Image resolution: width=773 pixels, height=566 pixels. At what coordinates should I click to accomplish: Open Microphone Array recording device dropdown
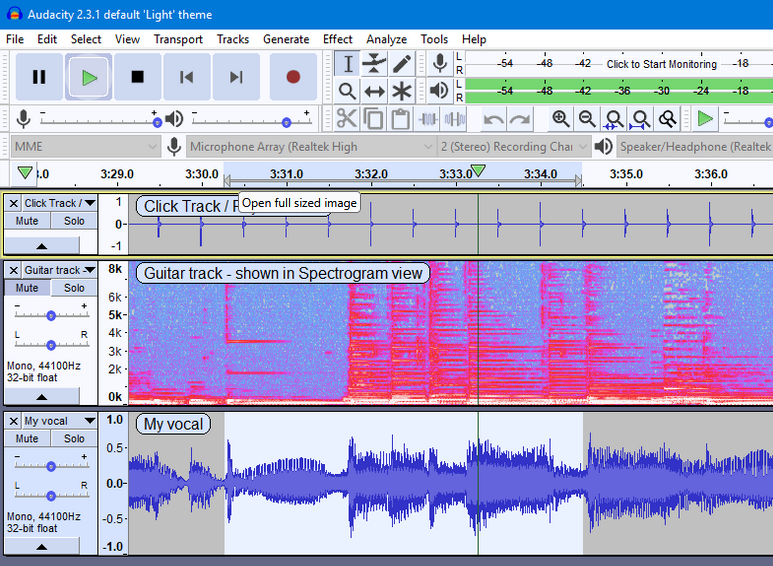pyautogui.click(x=310, y=146)
